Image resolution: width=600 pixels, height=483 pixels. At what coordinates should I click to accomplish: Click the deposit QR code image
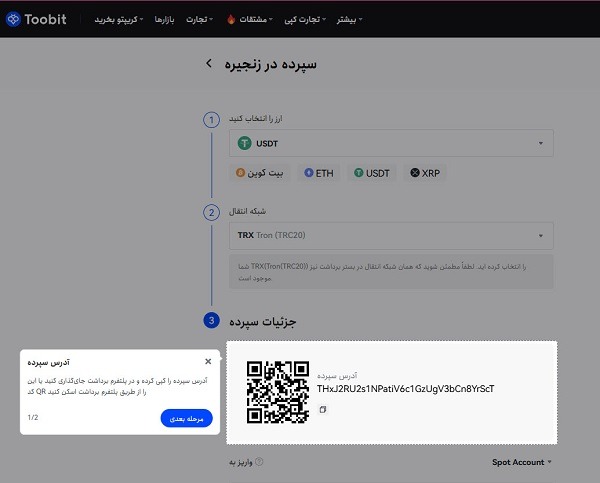pyautogui.click(x=278, y=392)
